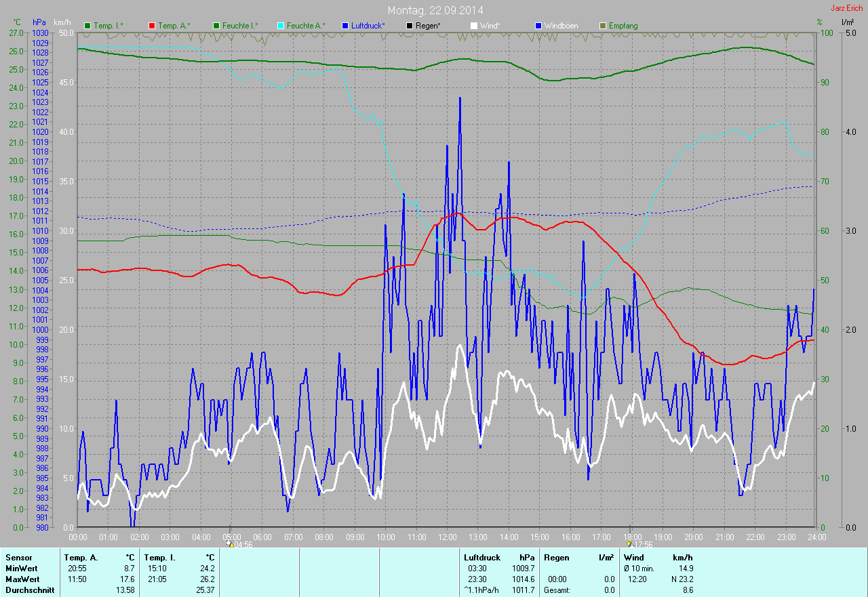Screen dimensions: 868x597
Task: Click the black Regen legend square
Action: [x=410, y=26]
